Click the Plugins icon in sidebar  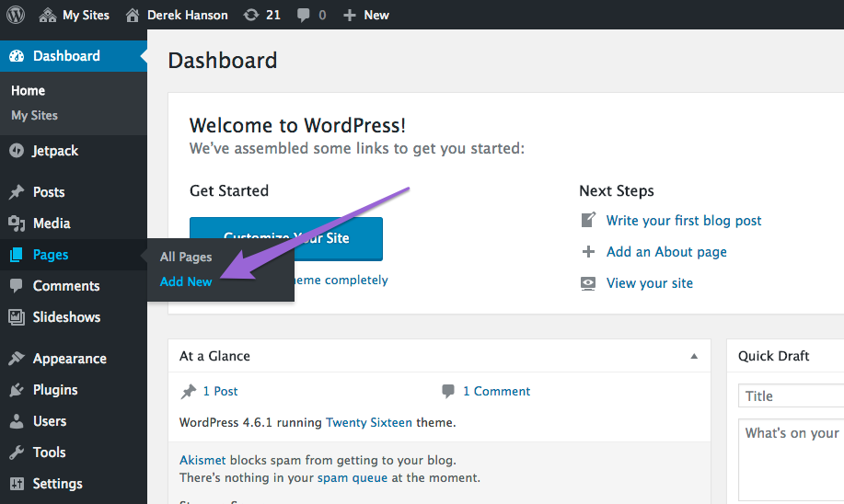pos(17,390)
